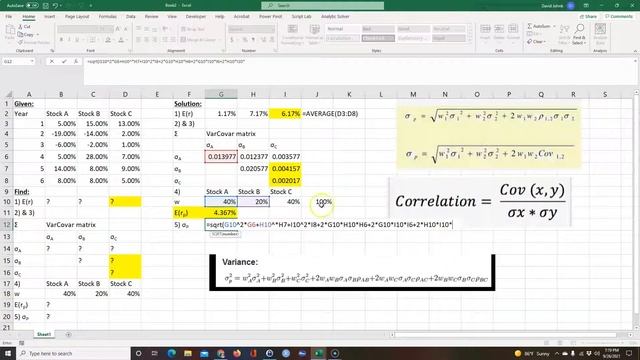This screenshot has height=360, width=640.
Task: Click the Copy button
Action: point(26,34)
